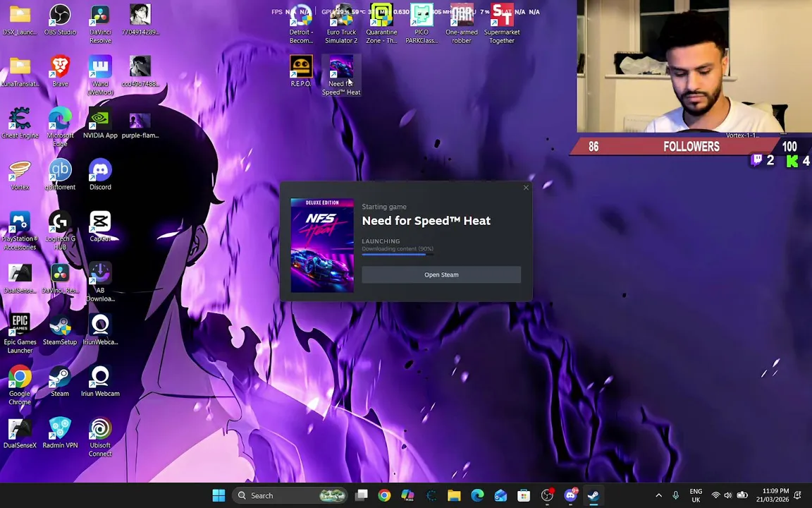Click the microphone tray icon
This screenshot has width=812, height=508.
point(675,495)
